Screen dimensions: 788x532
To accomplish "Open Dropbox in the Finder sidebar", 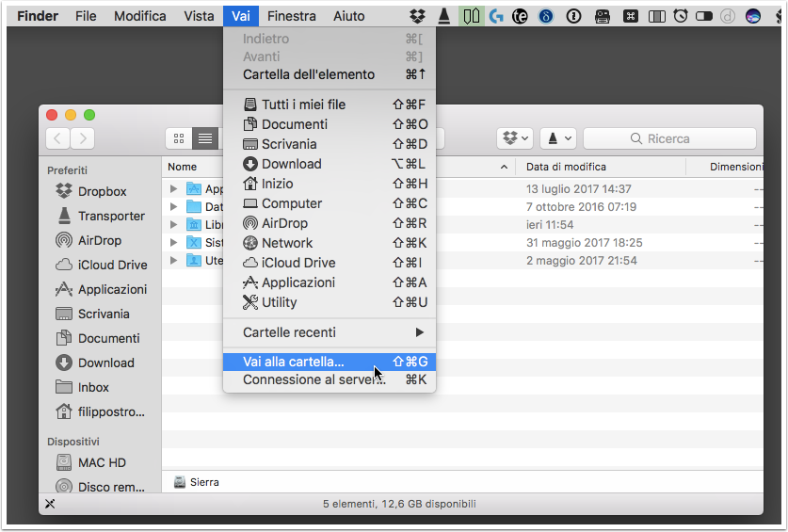I will click(91, 191).
